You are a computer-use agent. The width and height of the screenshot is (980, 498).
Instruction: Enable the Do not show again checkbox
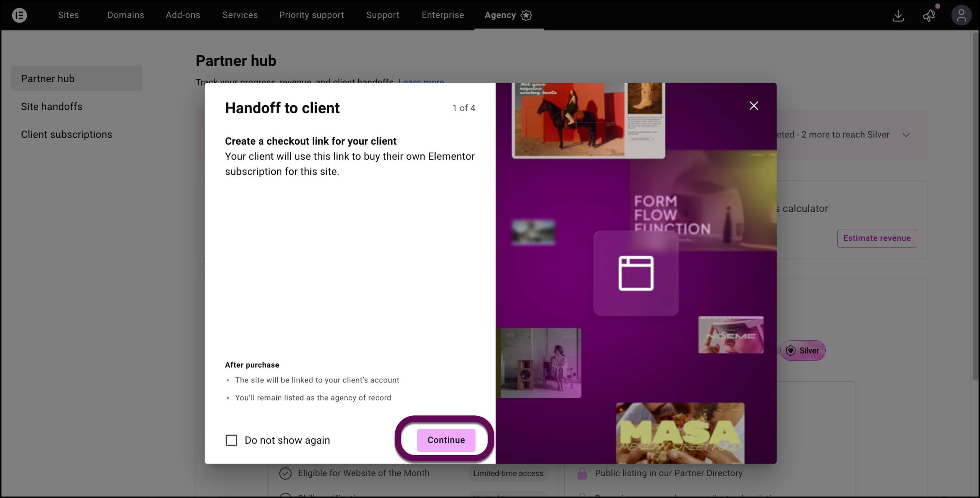[231, 440]
